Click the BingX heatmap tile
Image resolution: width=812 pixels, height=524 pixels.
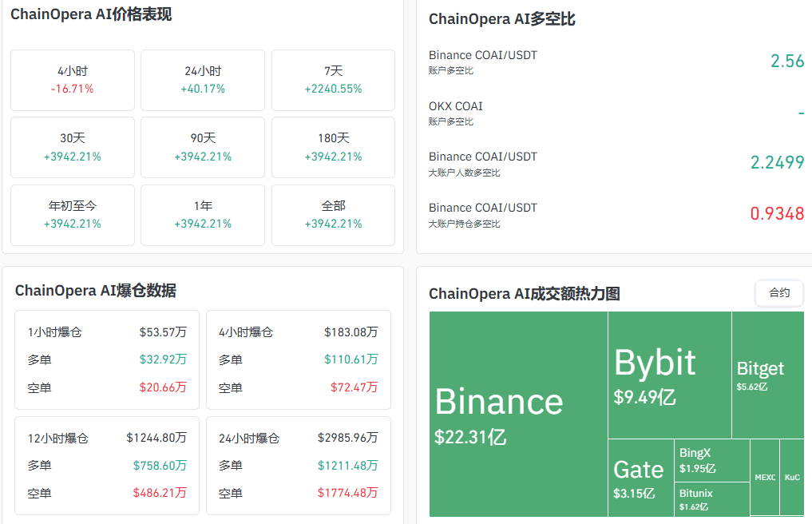tap(712, 460)
